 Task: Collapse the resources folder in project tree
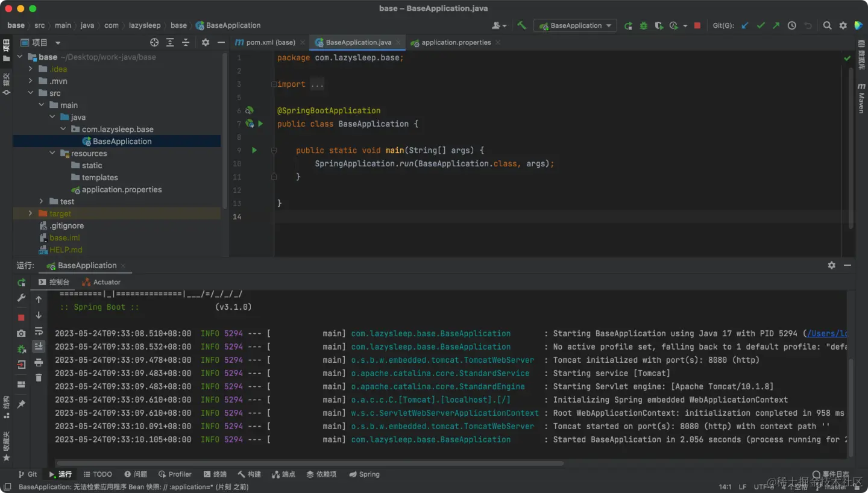click(52, 153)
